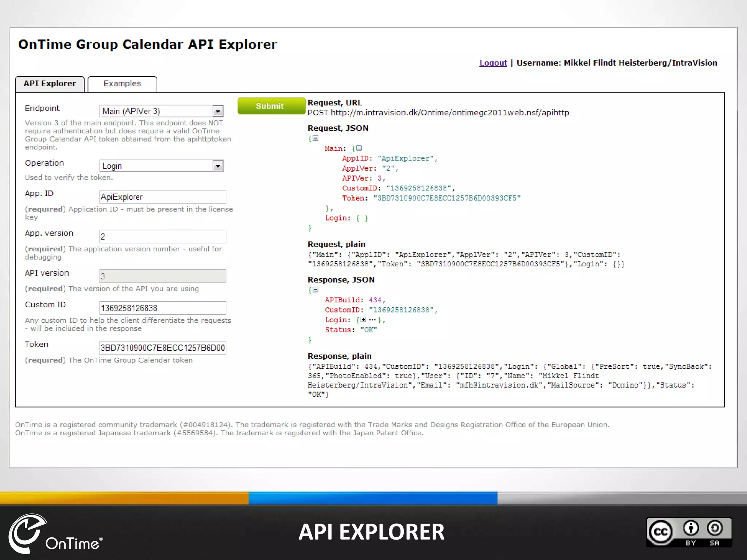Click the ApplVer "2" JSON line
This screenshot has height=560, width=747.
tap(370, 168)
